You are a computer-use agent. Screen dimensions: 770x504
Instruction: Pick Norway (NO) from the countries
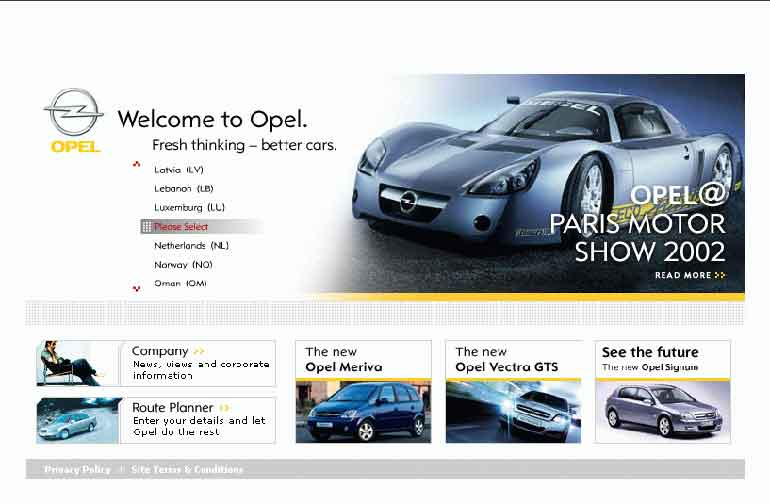click(x=183, y=265)
